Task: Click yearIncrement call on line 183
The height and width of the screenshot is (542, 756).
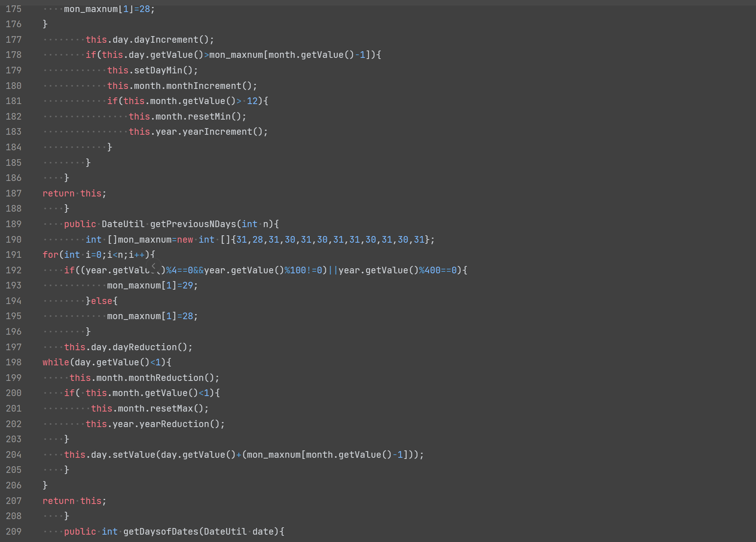Action: point(217,132)
